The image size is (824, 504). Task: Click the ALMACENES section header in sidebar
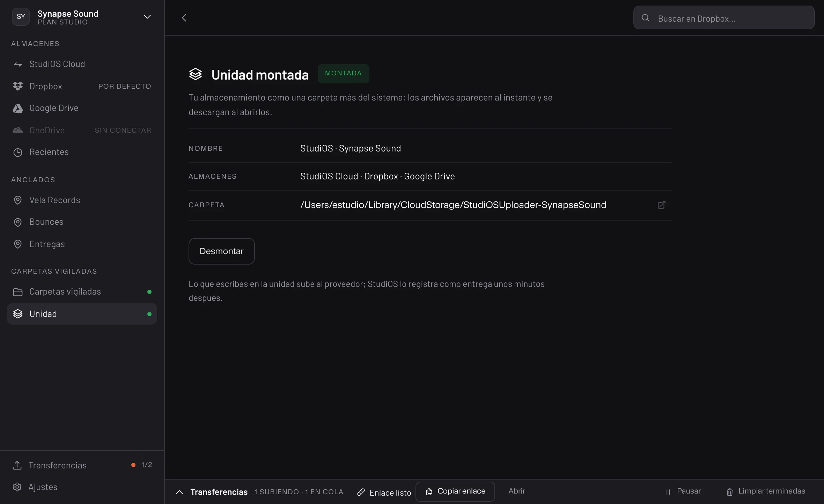pos(35,44)
